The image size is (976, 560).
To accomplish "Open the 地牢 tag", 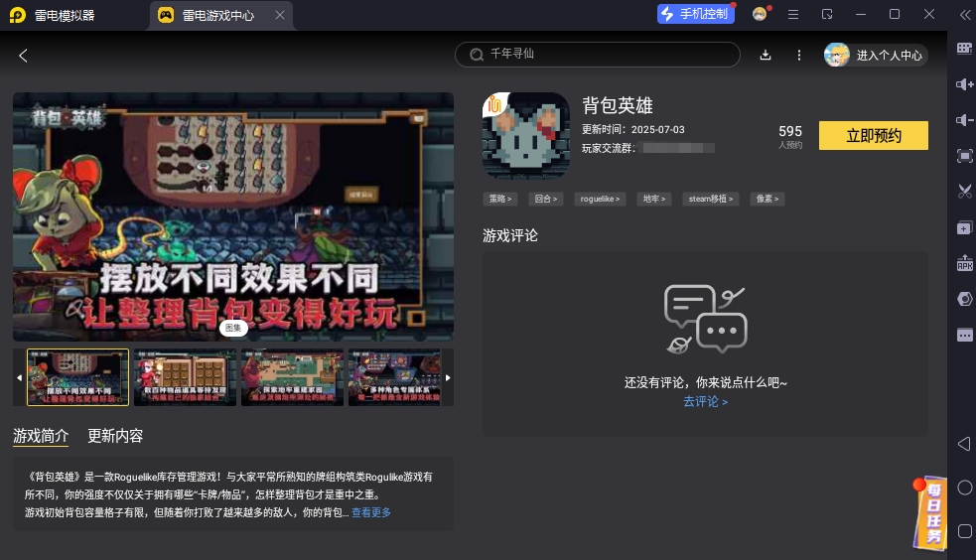I will pyautogui.click(x=654, y=199).
